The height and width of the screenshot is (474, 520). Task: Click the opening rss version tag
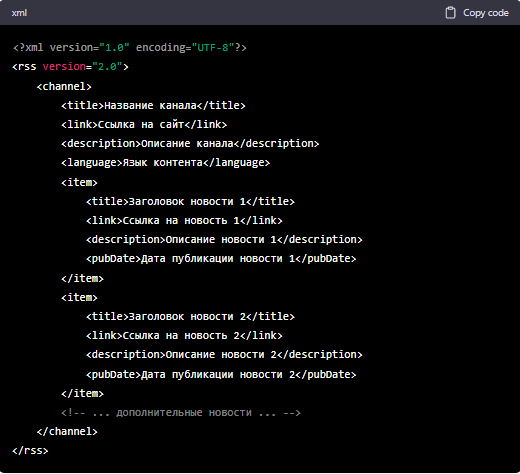click(70, 67)
